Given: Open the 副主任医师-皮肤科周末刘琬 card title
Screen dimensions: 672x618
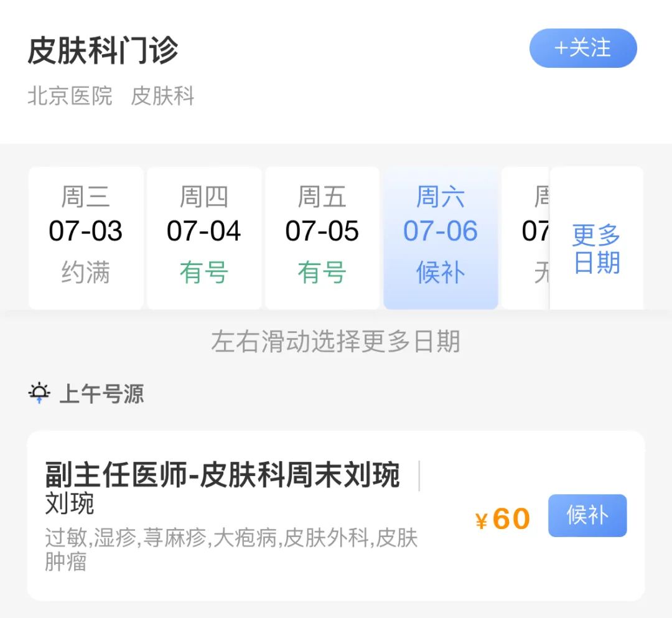Looking at the screenshot, I should click(222, 476).
